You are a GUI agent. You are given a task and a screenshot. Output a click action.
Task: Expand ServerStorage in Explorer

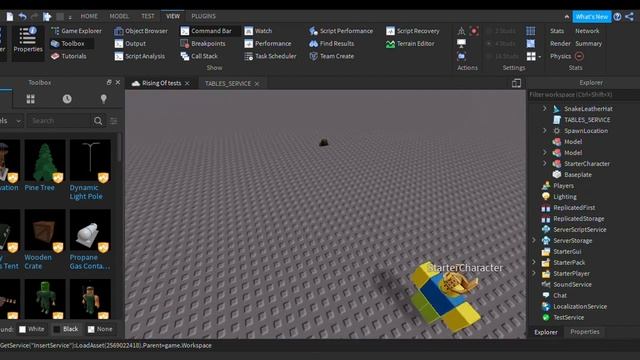coord(533,240)
